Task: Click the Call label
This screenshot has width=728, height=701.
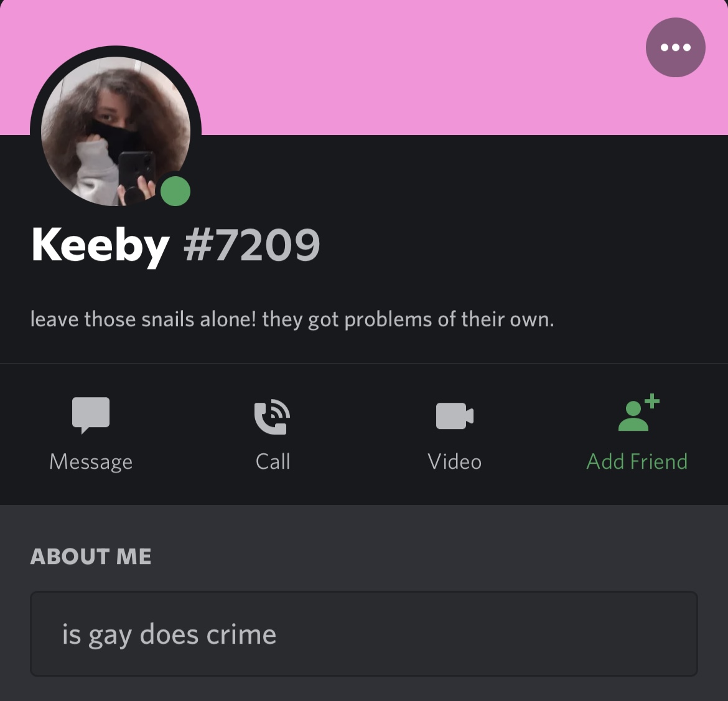Action: [x=273, y=462]
